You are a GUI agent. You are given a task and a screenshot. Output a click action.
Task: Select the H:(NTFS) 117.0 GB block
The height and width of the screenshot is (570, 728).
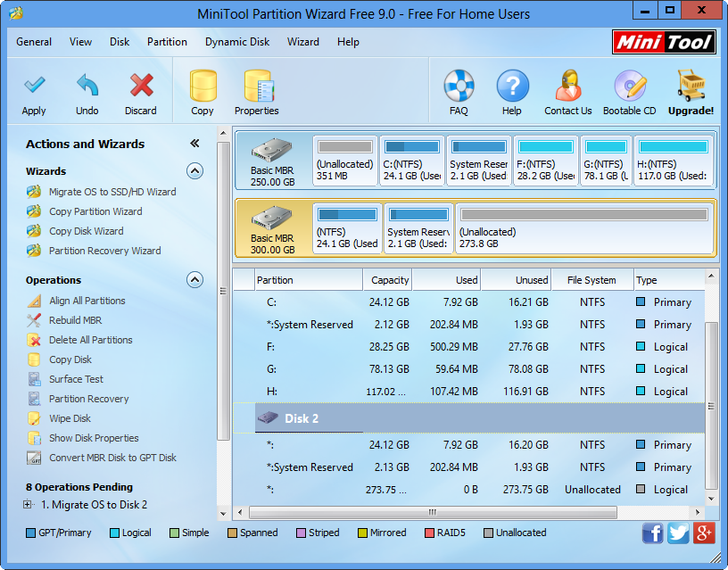pyautogui.click(x=674, y=161)
